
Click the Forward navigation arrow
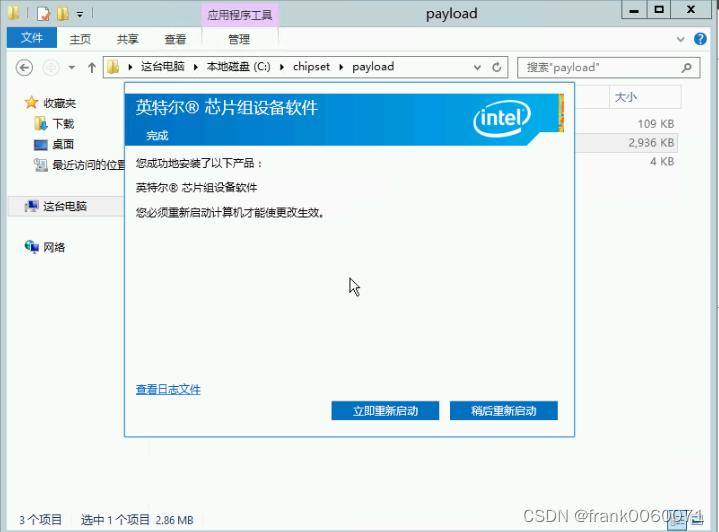point(51,68)
